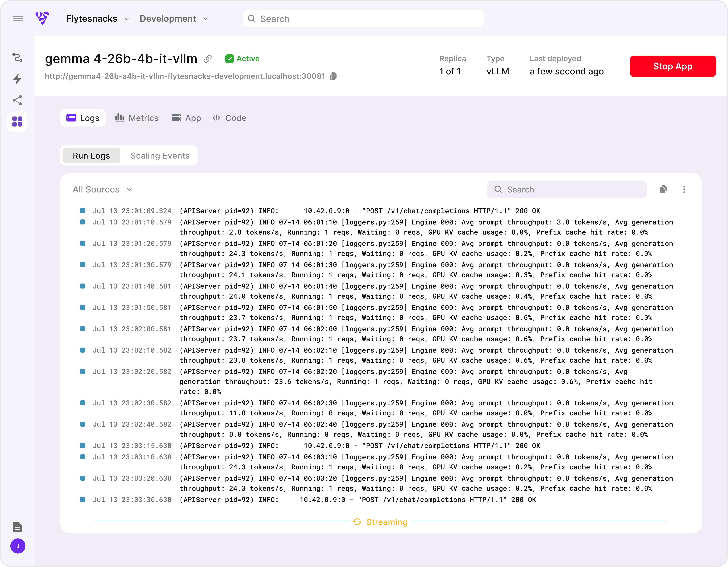This screenshot has height=567, width=728.
Task: Open the workflows sidebar icon
Action: 17,58
